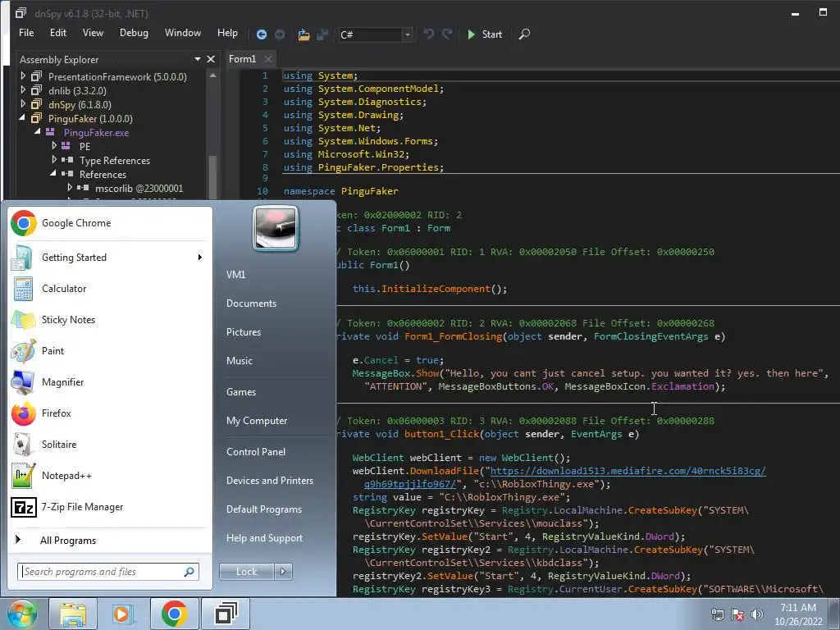Click the user account picture thumbnail
The image size is (840, 630).
276,229
